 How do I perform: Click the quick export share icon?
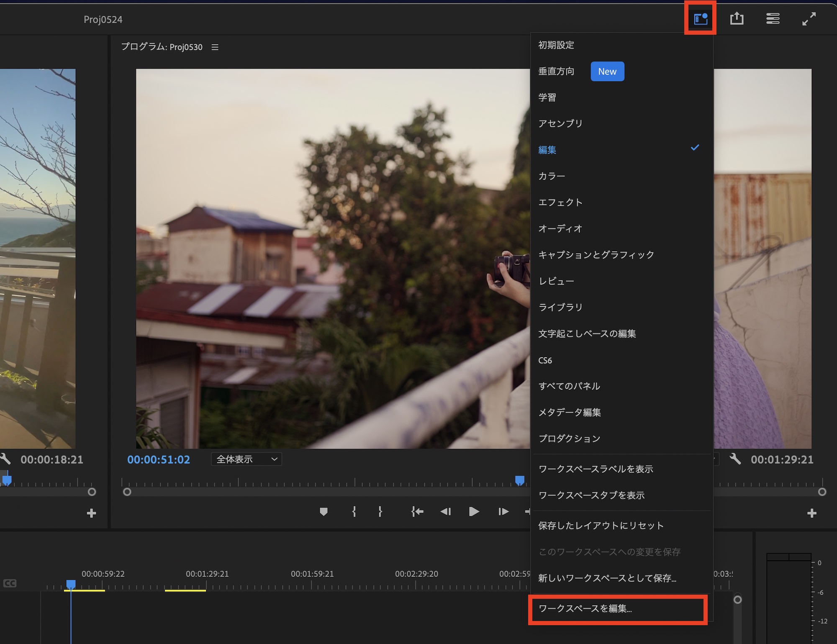coord(737,19)
